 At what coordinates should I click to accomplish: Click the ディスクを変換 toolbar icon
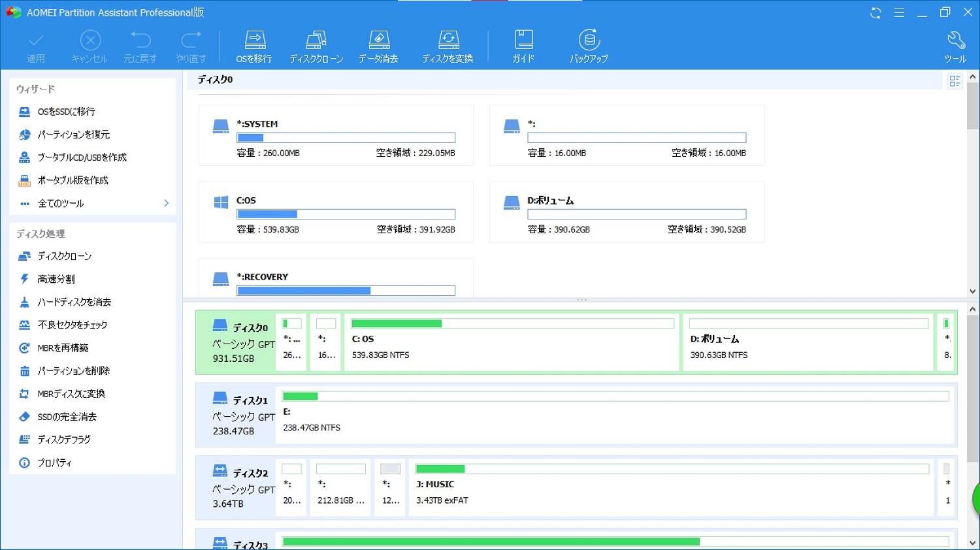tap(448, 46)
